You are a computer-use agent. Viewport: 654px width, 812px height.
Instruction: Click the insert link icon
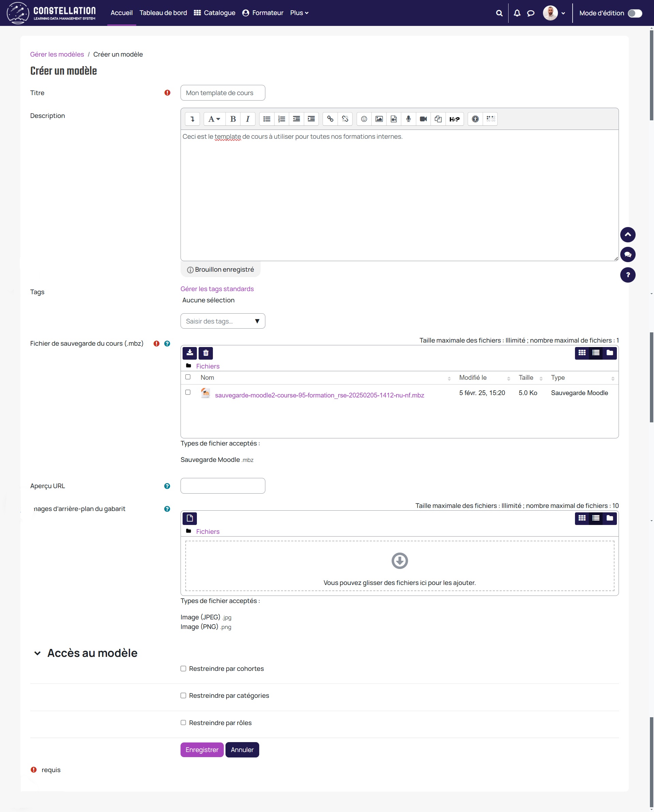pyautogui.click(x=330, y=119)
